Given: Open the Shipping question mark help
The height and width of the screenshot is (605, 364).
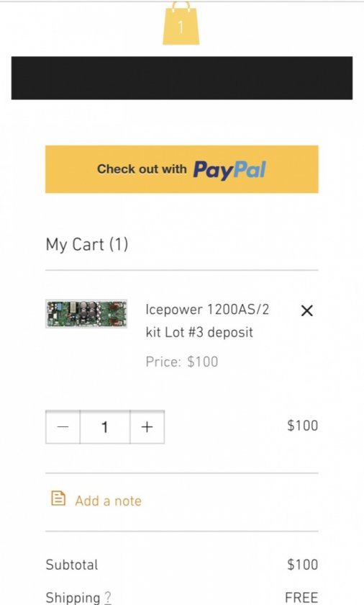Looking at the screenshot, I should point(107,598).
